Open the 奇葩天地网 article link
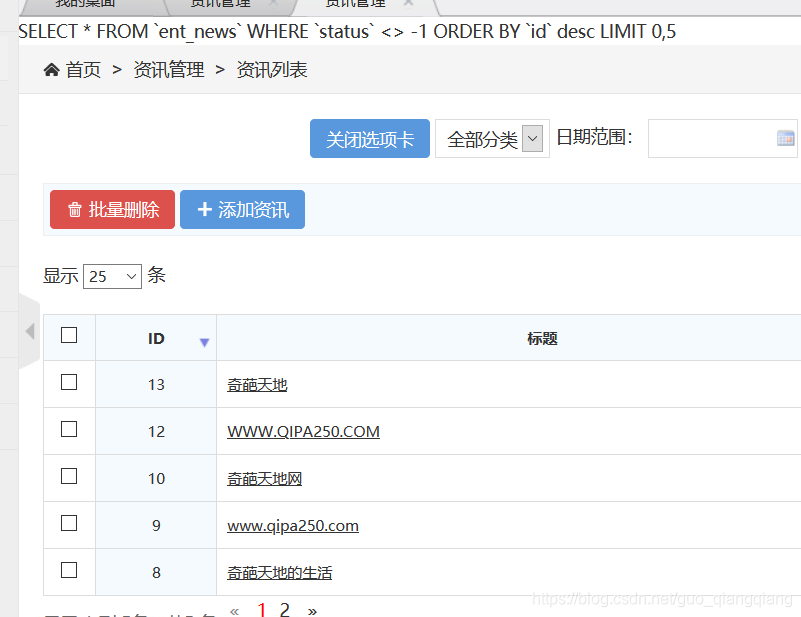Image resolution: width=801 pixels, height=617 pixels. [x=265, y=479]
